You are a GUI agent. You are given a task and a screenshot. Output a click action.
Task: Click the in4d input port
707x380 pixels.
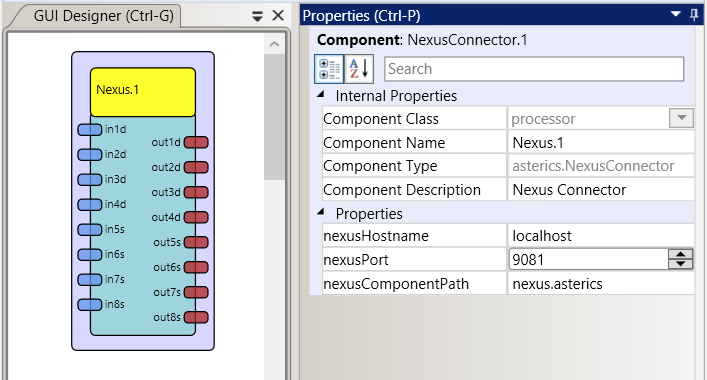click(90, 205)
